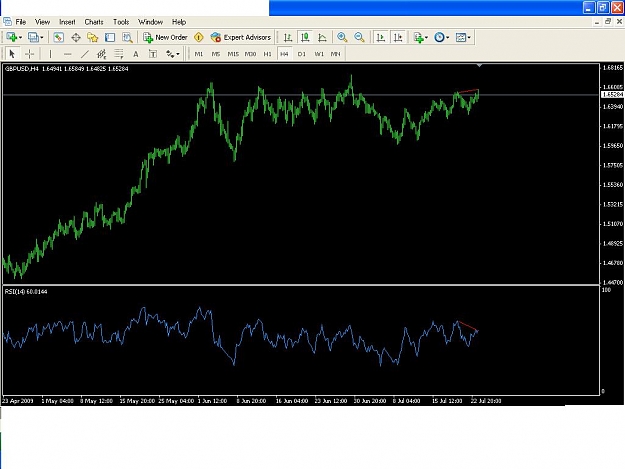
Task: Open the Periodicity clock icon
Action: tap(439, 37)
